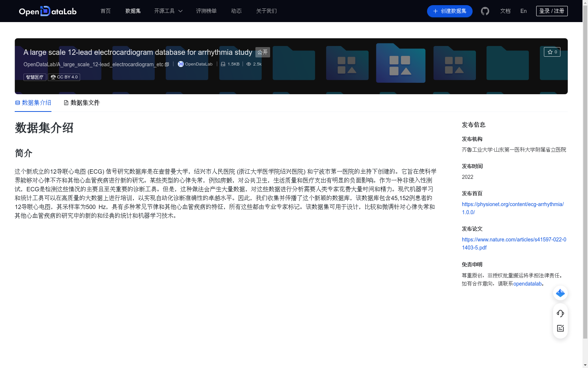Switch language to En
The image size is (588, 368).
tap(524, 11)
